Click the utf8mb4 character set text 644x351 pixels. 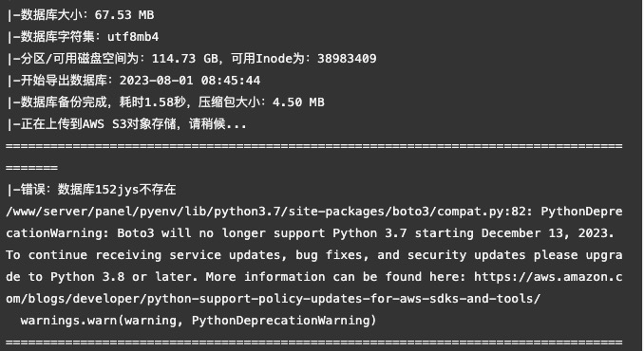[x=133, y=37]
